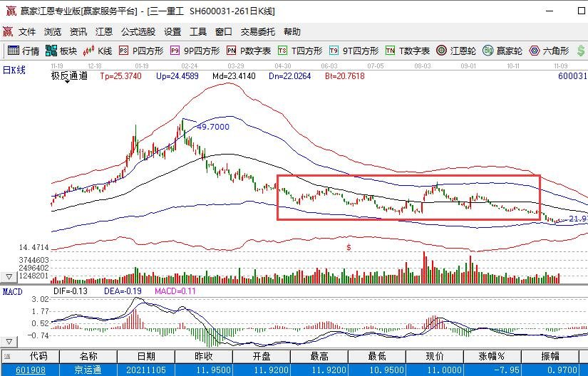Click the Dn=22.0264 indicator value
This screenshot has width=588, height=376.
click(x=290, y=76)
